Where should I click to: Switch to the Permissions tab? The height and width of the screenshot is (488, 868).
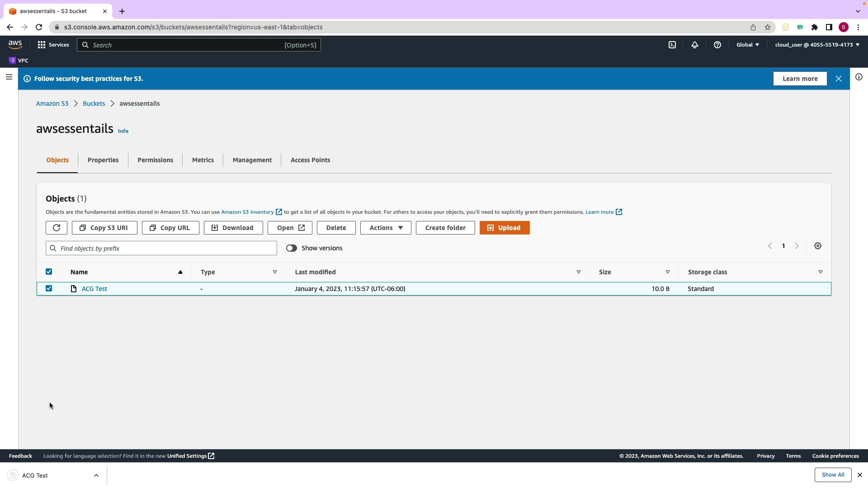(155, 160)
